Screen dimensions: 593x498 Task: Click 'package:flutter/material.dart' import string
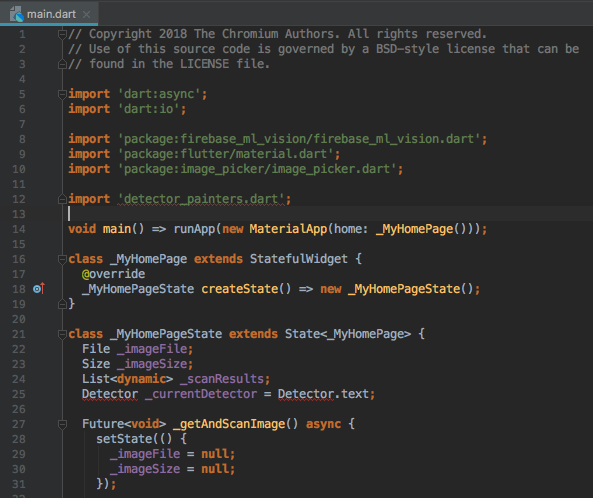point(225,154)
